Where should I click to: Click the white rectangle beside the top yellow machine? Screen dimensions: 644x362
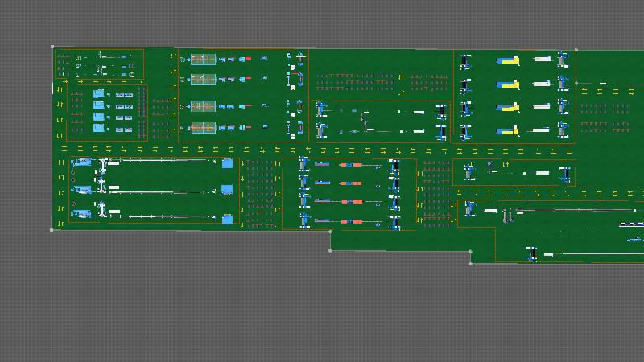(543, 60)
